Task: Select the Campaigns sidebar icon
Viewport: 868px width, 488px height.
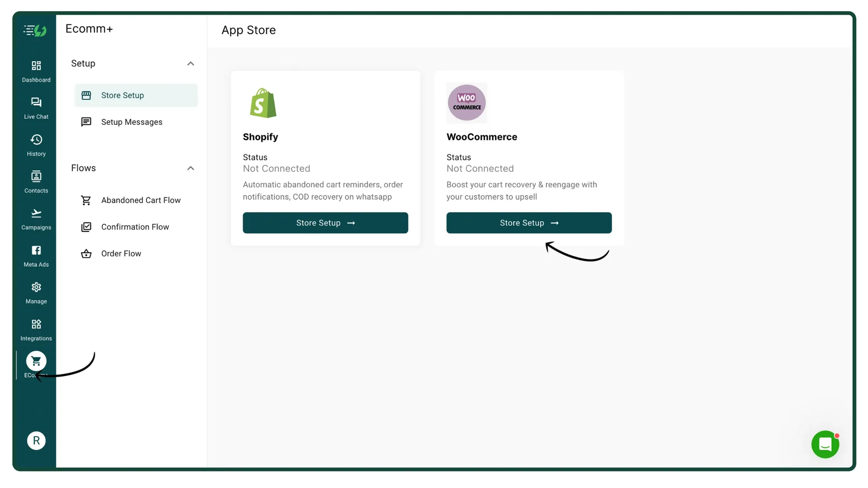Action: (x=36, y=218)
